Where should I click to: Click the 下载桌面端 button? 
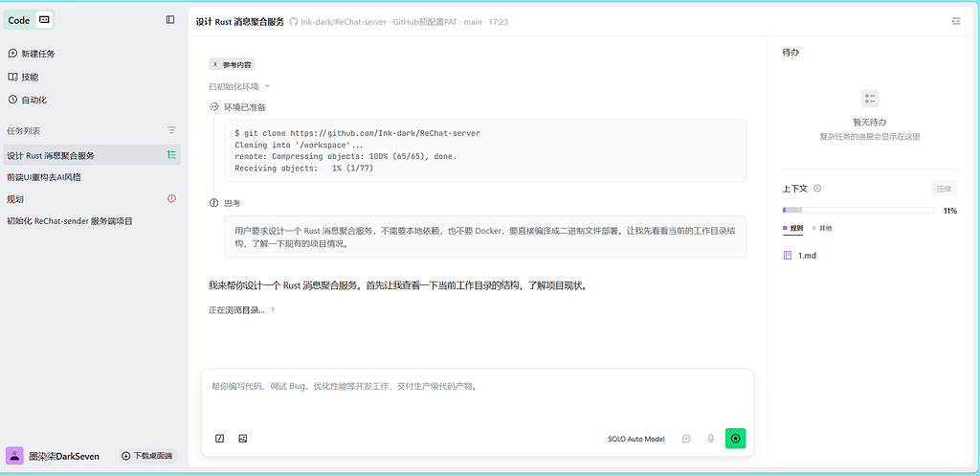point(148,456)
